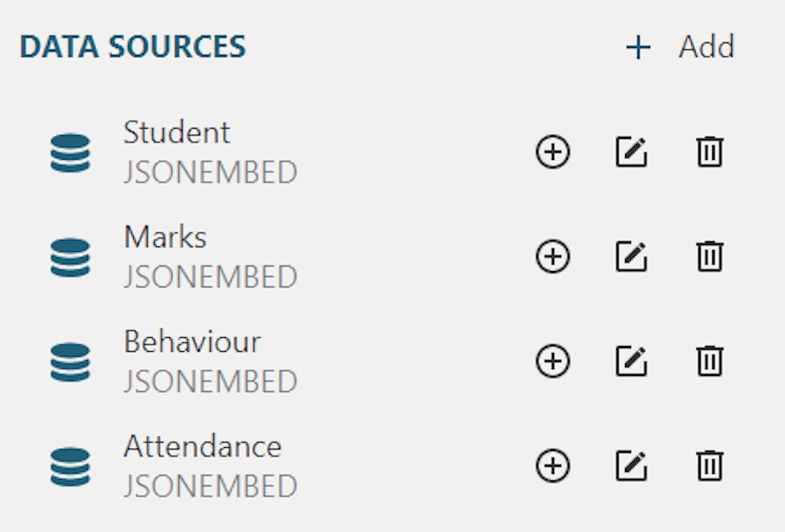Select the Student data source entry

click(210, 152)
